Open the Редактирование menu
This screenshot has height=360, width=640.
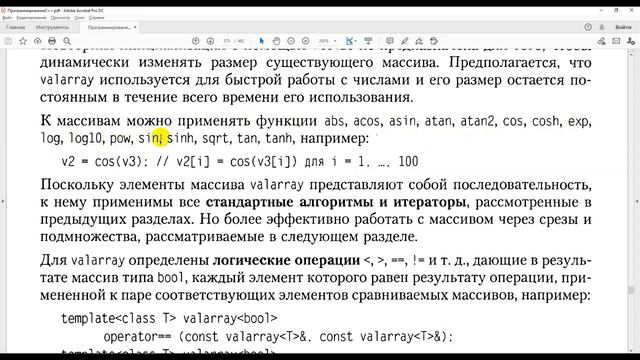pos(31,18)
